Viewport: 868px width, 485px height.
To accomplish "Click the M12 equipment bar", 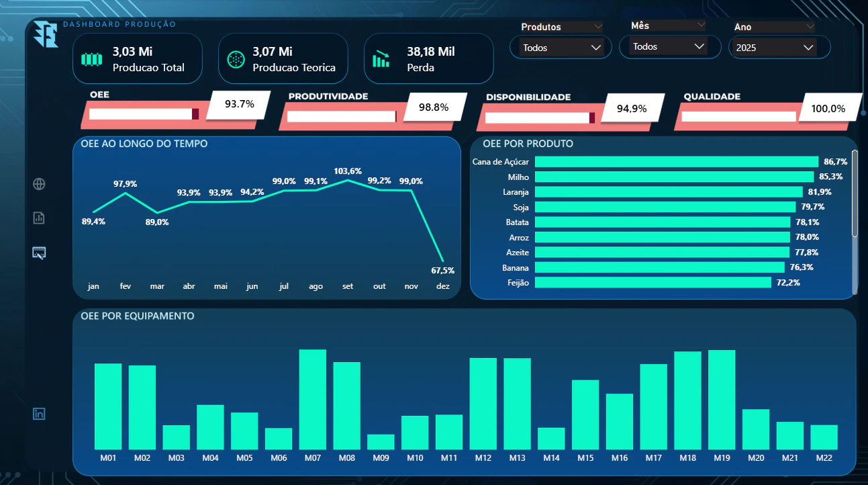I will pos(483,404).
